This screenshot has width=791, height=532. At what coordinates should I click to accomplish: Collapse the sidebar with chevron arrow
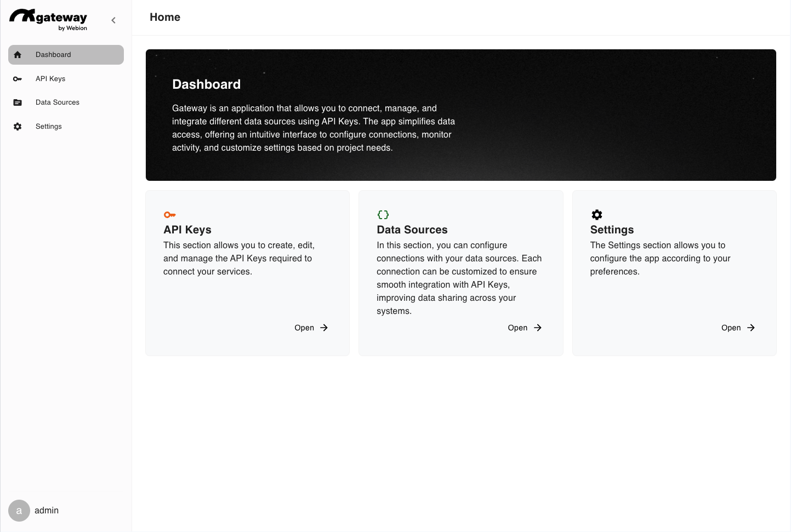(113, 20)
